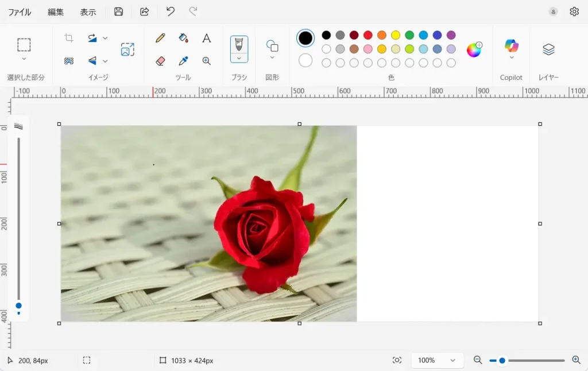Click the shapes icon

pos(272,46)
